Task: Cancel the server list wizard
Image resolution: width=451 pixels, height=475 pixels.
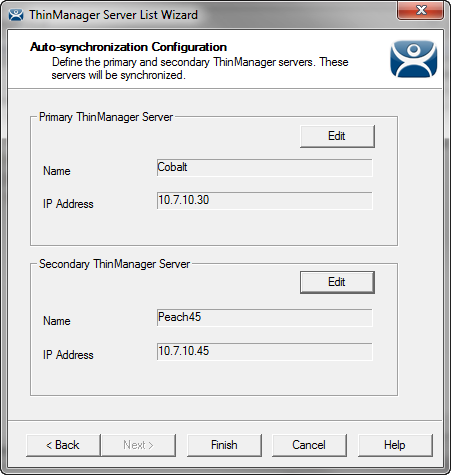Action: click(309, 445)
